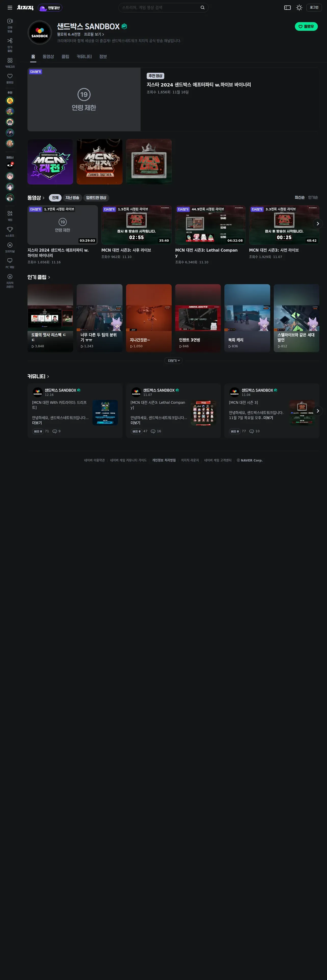Image resolution: width=327 pixels, height=980 pixels.
Task: Open 인기 클립 scissors icon in sidebar
Action: click(10, 45)
